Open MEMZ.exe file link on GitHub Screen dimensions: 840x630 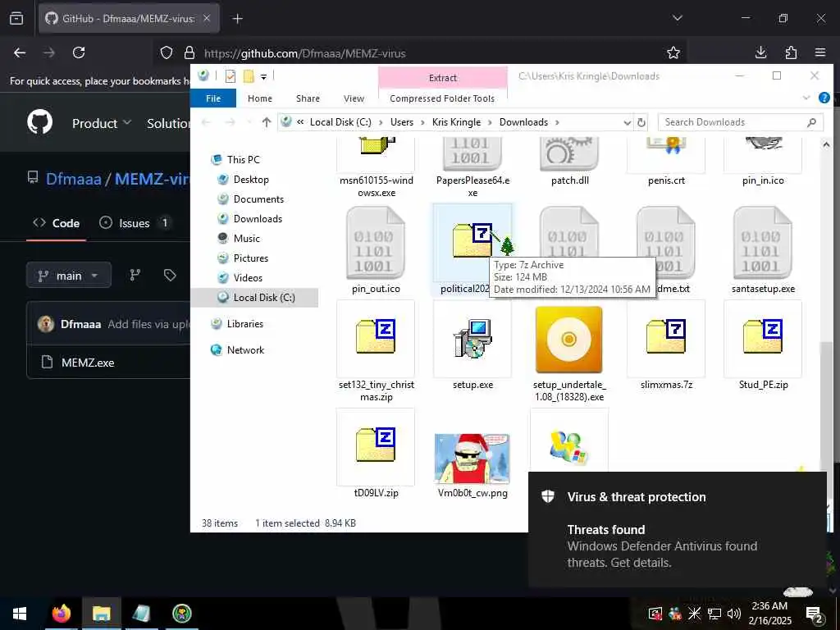pos(88,363)
